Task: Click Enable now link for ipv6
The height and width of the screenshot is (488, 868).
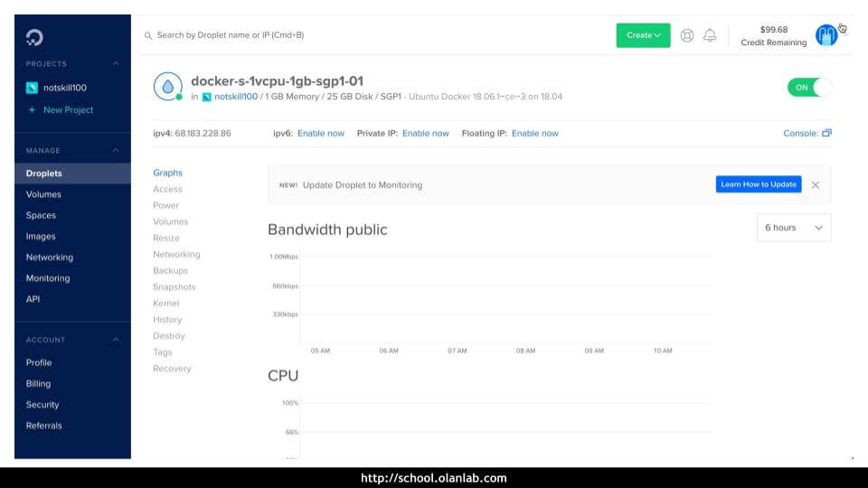Action: pyautogui.click(x=320, y=134)
